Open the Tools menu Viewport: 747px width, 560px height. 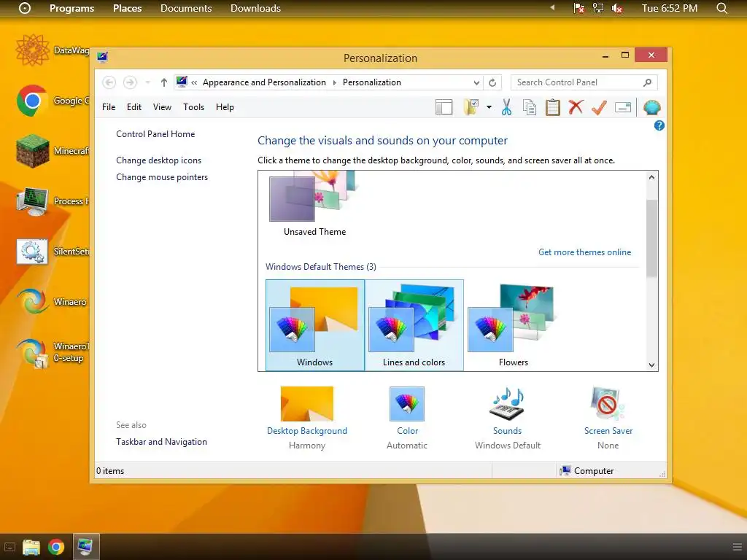pos(193,107)
